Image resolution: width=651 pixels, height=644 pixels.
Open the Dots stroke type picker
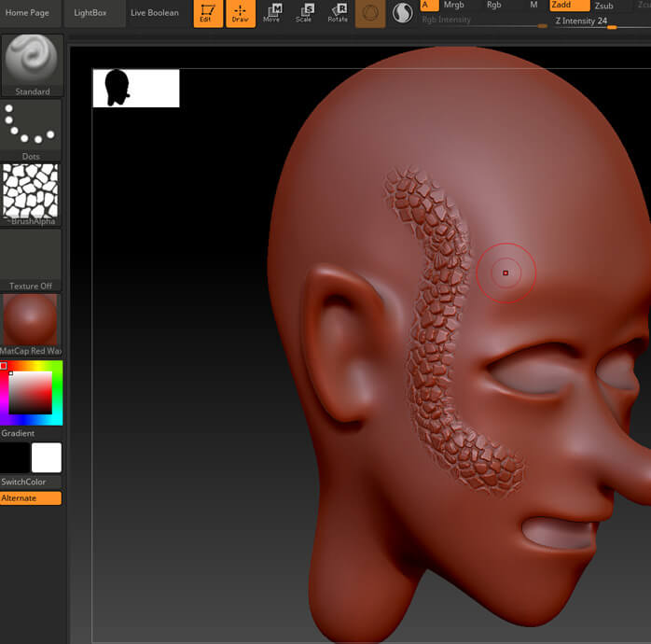click(33, 130)
